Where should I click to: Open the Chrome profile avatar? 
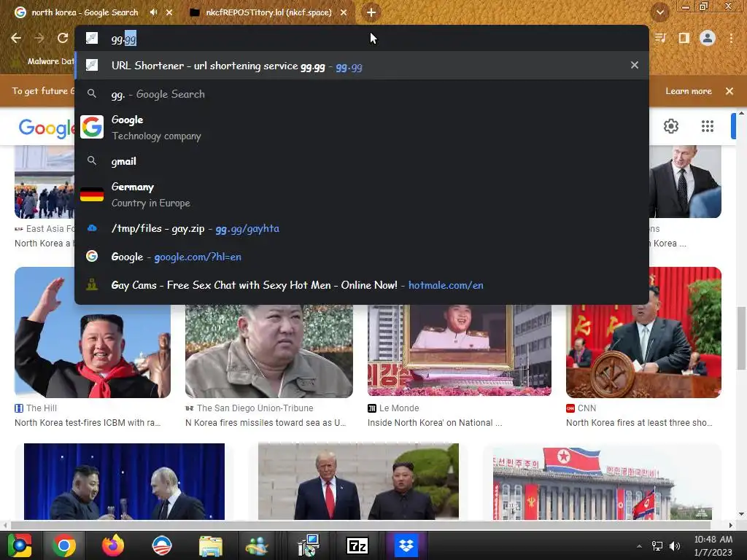(708, 38)
